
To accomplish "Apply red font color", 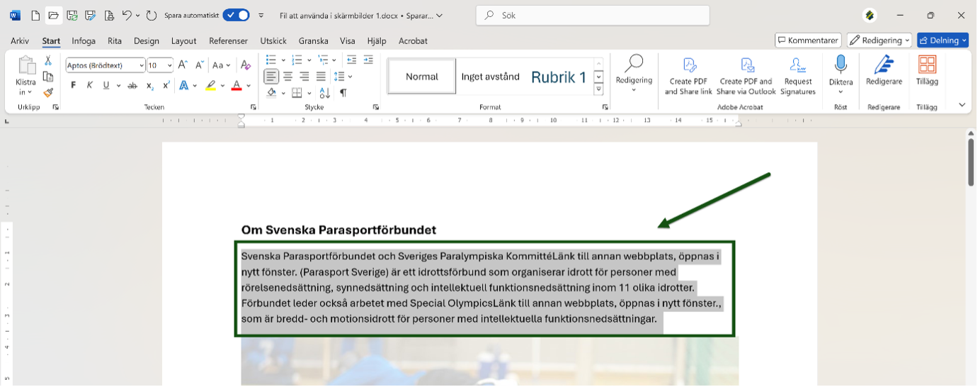I will pyautogui.click(x=237, y=86).
